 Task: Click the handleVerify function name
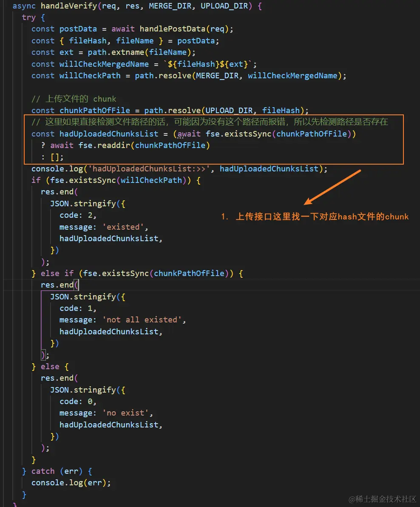coord(69,6)
